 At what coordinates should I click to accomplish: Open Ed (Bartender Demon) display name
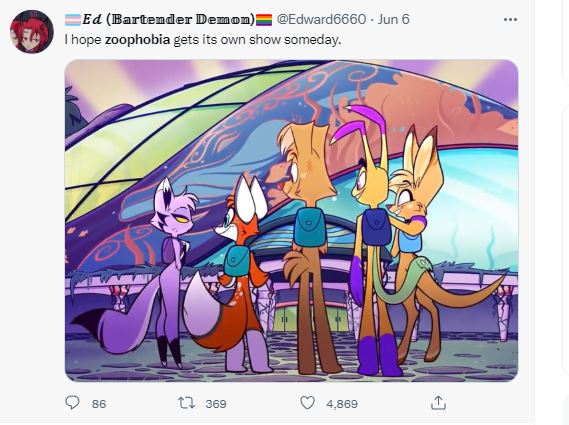pos(168,19)
